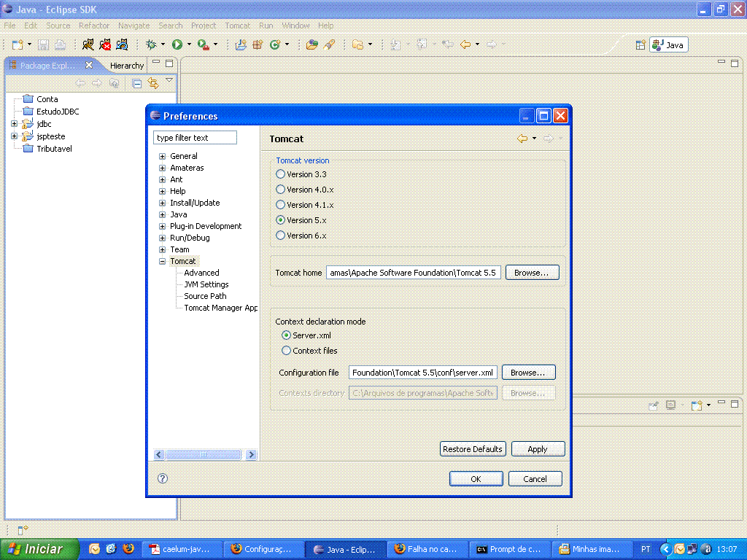The image size is (747, 560).
Task: Open the Navigate menu
Action: [134, 26]
